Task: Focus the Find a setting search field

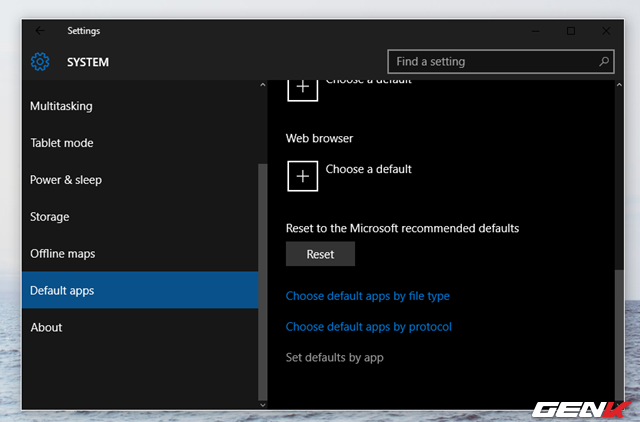Action: point(500,62)
